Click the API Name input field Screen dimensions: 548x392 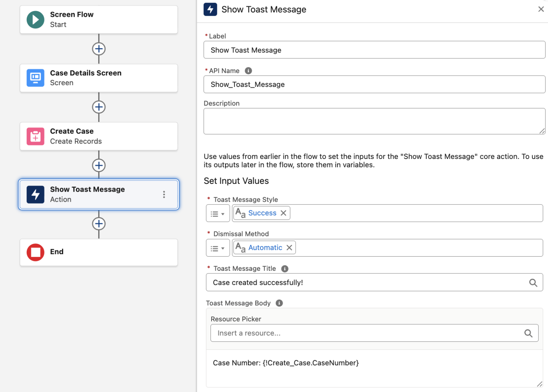coord(374,84)
